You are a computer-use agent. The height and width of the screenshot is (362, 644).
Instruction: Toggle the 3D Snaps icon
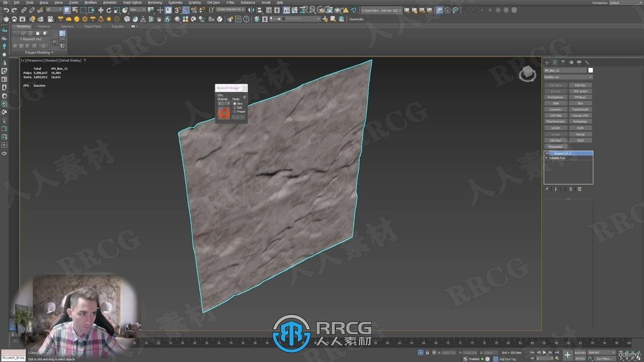click(x=178, y=10)
